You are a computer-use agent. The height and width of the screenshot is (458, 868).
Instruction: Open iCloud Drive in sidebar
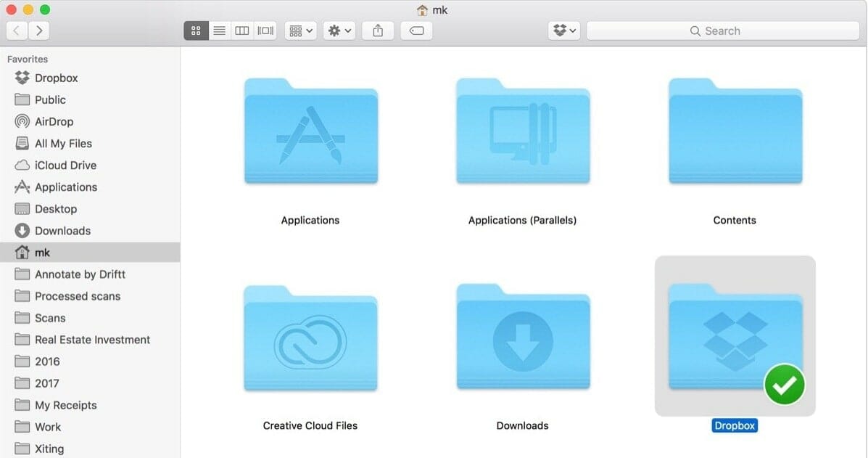coord(90,165)
